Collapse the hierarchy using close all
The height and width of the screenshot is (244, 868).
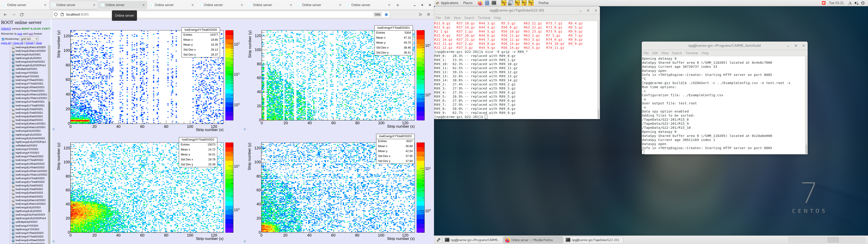click(18, 43)
